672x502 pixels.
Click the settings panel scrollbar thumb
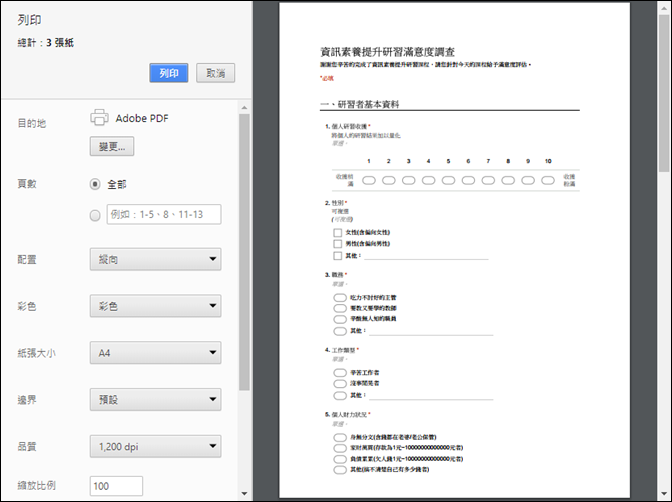tap(244, 252)
